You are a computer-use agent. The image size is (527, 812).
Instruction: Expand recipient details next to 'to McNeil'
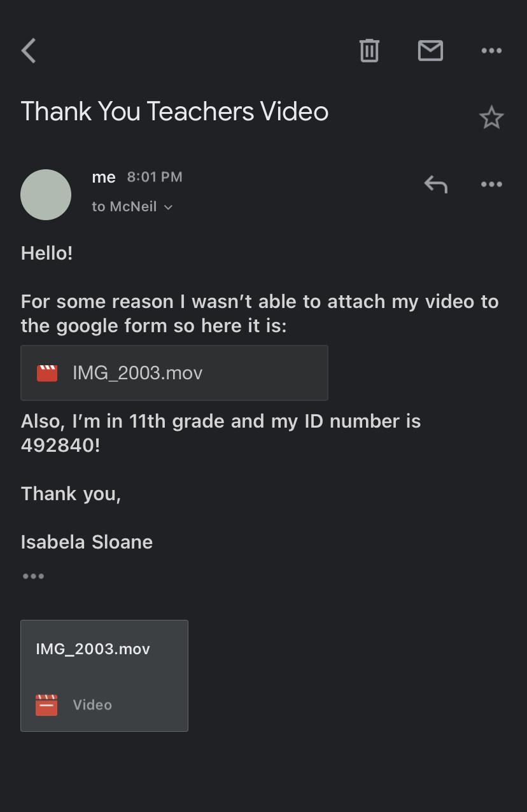coord(168,207)
